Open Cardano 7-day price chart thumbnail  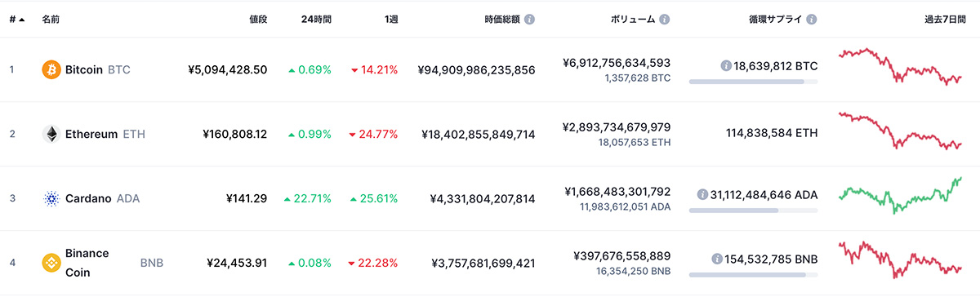tap(901, 195)
